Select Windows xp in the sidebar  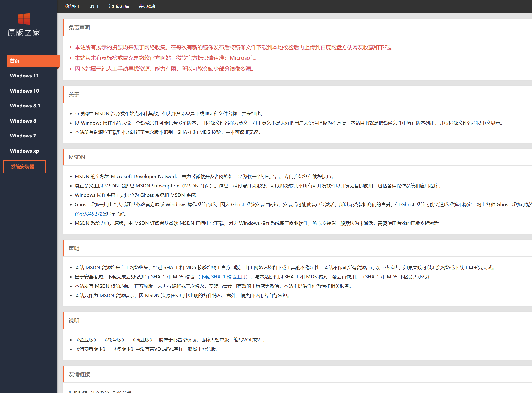[x=24, y=151]
